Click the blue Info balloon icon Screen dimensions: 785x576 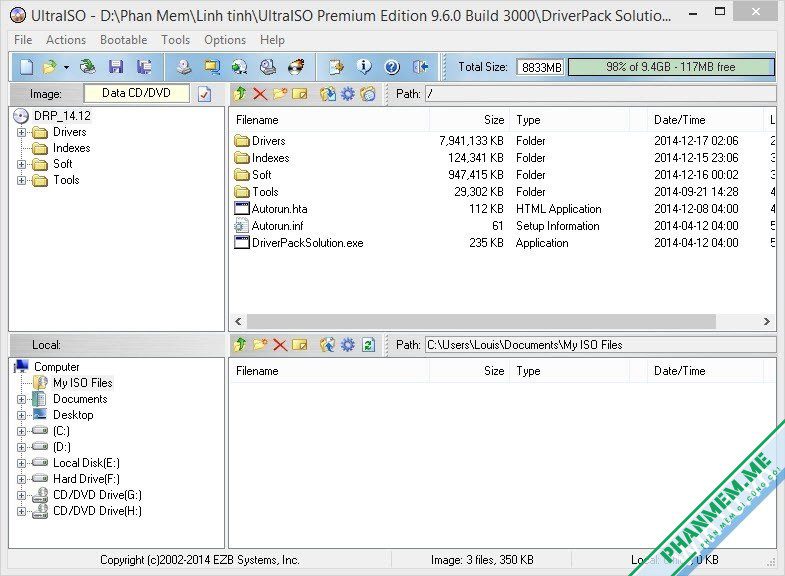tap(364, 67)
